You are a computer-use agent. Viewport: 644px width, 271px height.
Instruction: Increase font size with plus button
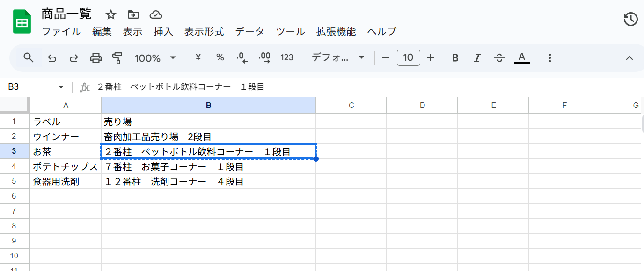pos(431,57)
